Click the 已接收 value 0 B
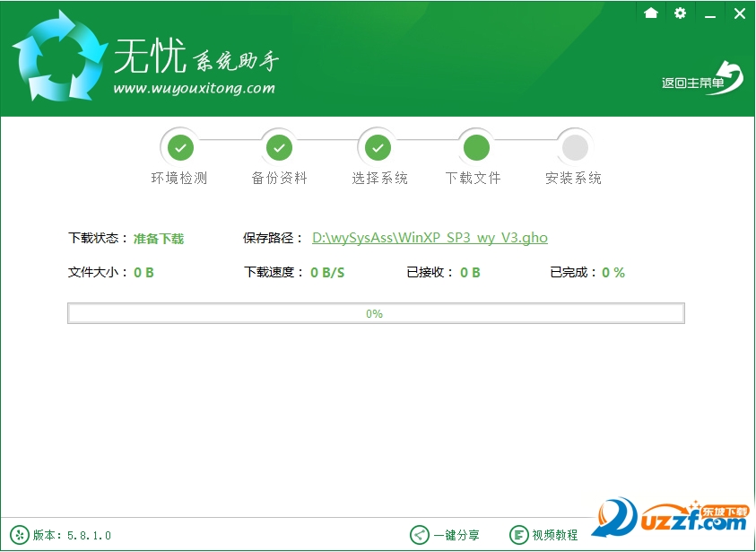This screenshot has width=756, height=552. pyautogui.click(x=470, y=273)
